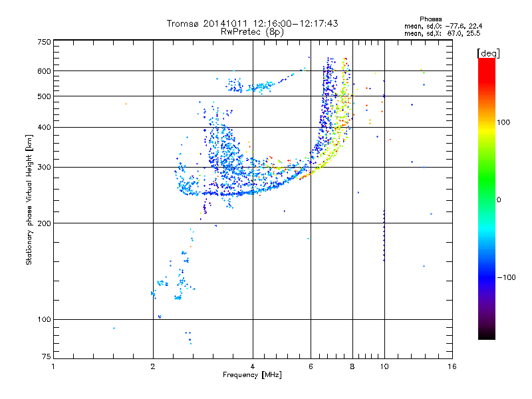
Task: Click x-axis tick label '2'
Action: [x=153, y=366]
